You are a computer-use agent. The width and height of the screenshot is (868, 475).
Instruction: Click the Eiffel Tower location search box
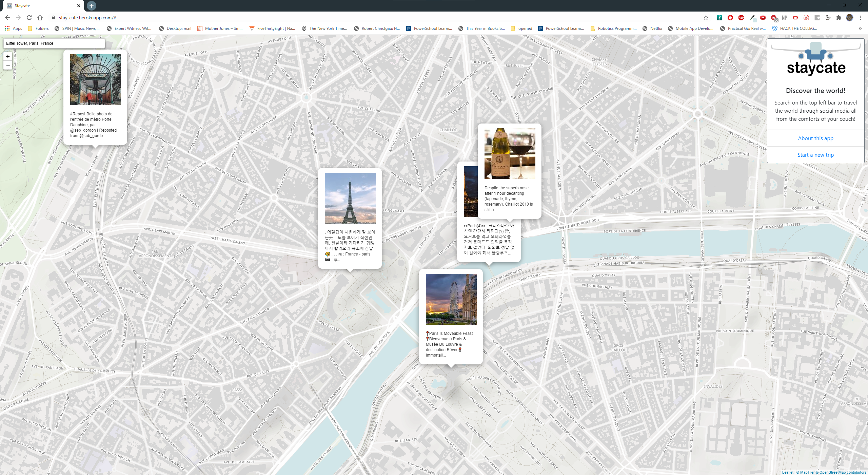[x=54, y=43]
